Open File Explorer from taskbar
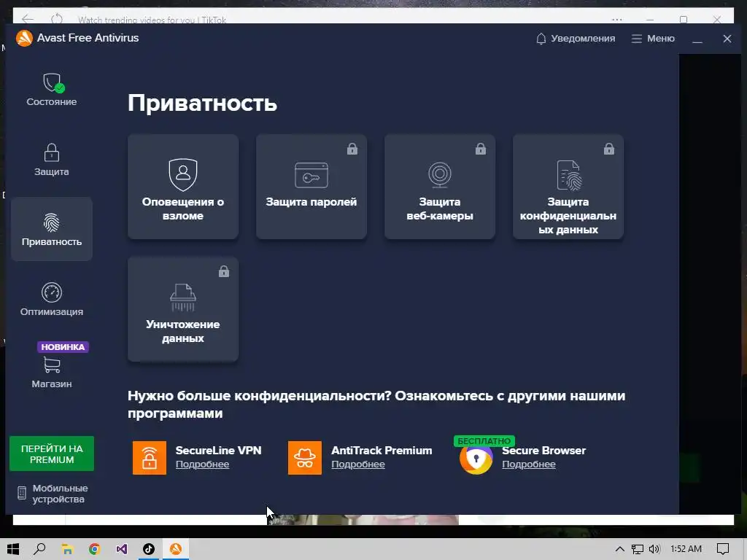747x560 pixels. (x=67, y=549)
